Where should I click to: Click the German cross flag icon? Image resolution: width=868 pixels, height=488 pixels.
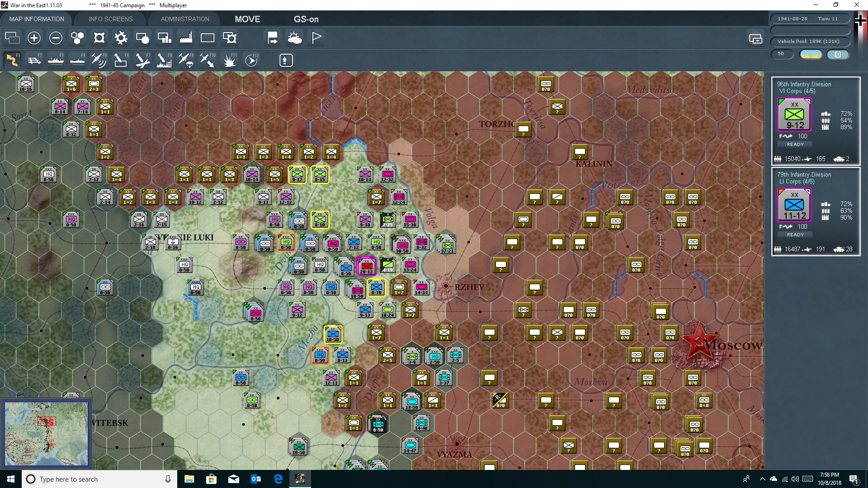(x=860, y=21)
